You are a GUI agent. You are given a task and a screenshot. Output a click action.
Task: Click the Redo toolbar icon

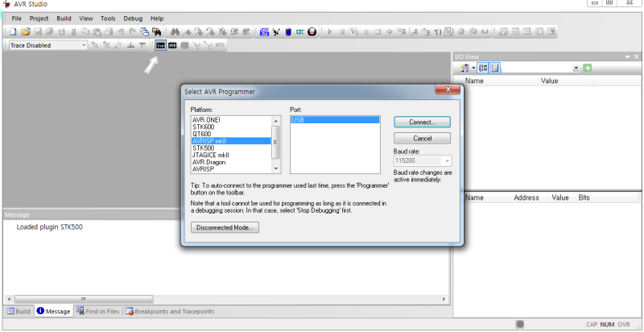[132, 31]
